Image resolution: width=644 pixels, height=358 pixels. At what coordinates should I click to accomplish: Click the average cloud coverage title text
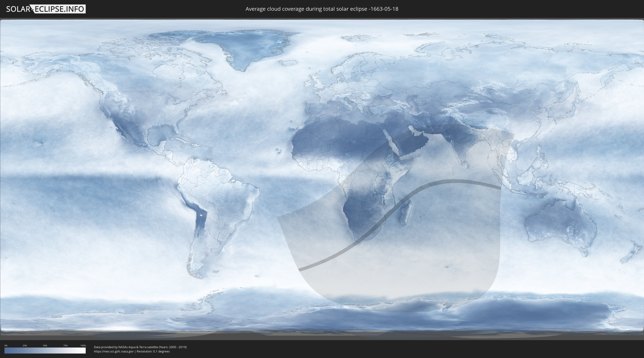(322, 9)
